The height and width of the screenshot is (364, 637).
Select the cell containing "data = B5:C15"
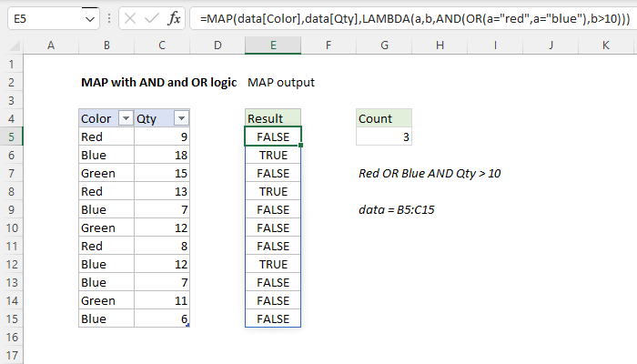396,209
